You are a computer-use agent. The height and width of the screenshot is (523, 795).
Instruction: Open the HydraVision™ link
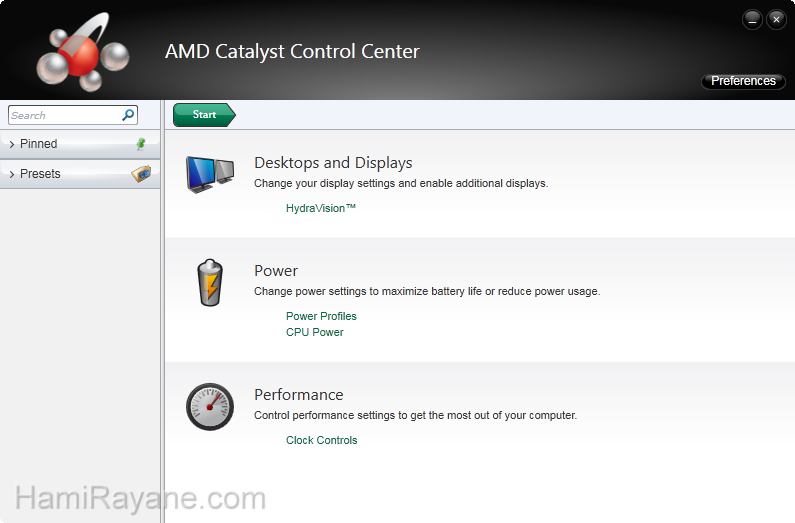[321, 208]
